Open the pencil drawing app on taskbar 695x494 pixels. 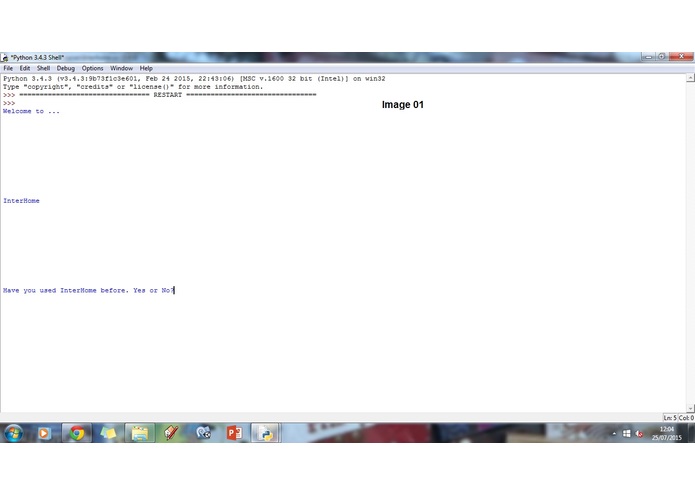(171, 433)
